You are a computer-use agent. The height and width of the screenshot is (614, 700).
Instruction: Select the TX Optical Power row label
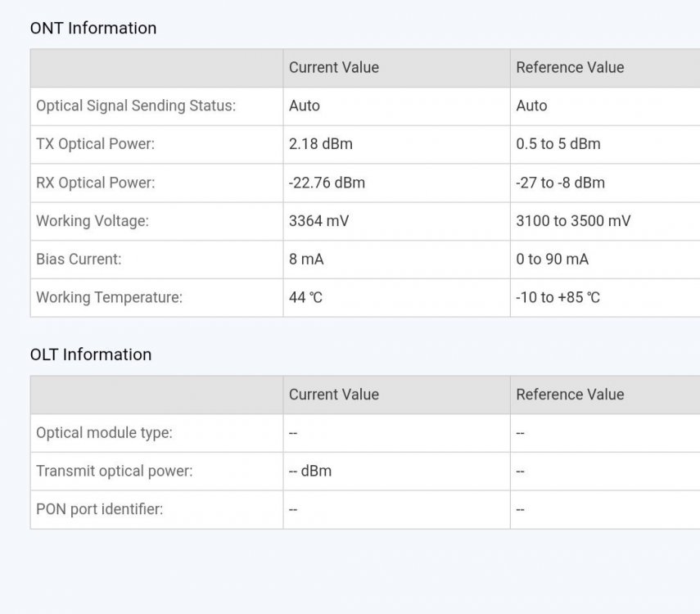click(95, 144)
